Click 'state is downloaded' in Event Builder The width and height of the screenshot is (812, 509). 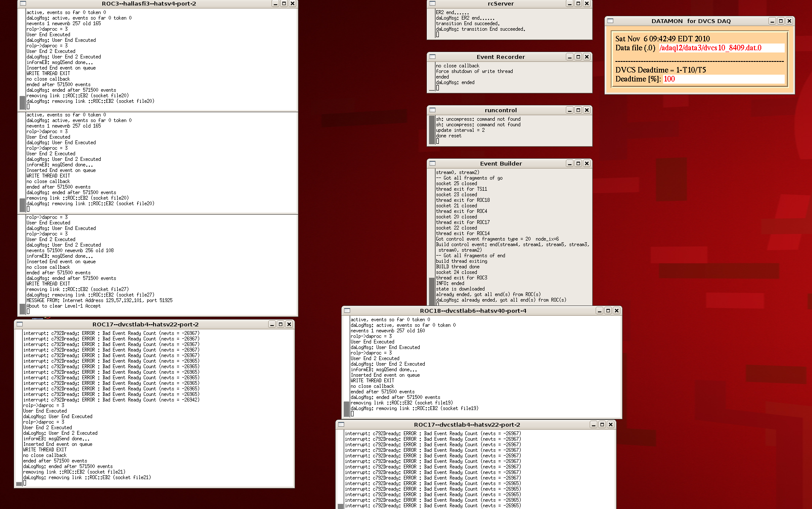coord(460,289)
